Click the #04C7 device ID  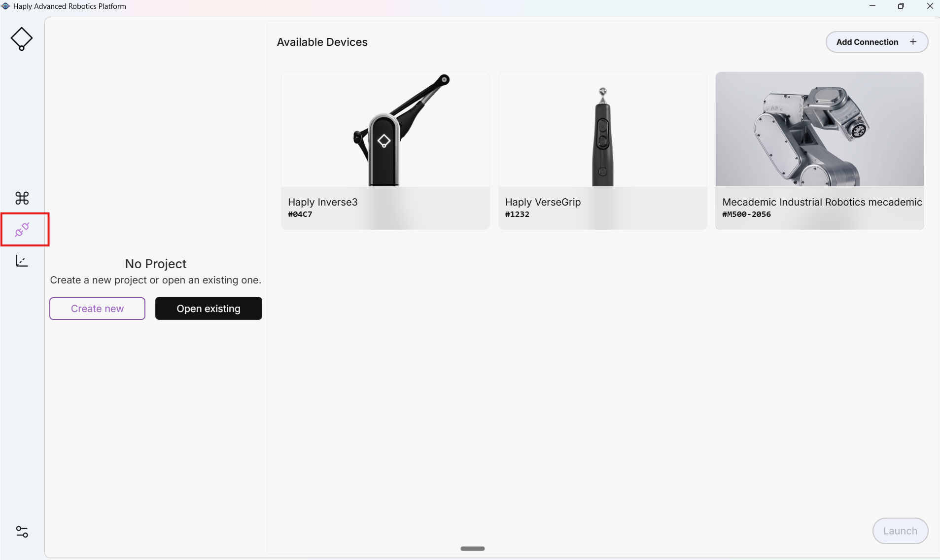(300, 214)
